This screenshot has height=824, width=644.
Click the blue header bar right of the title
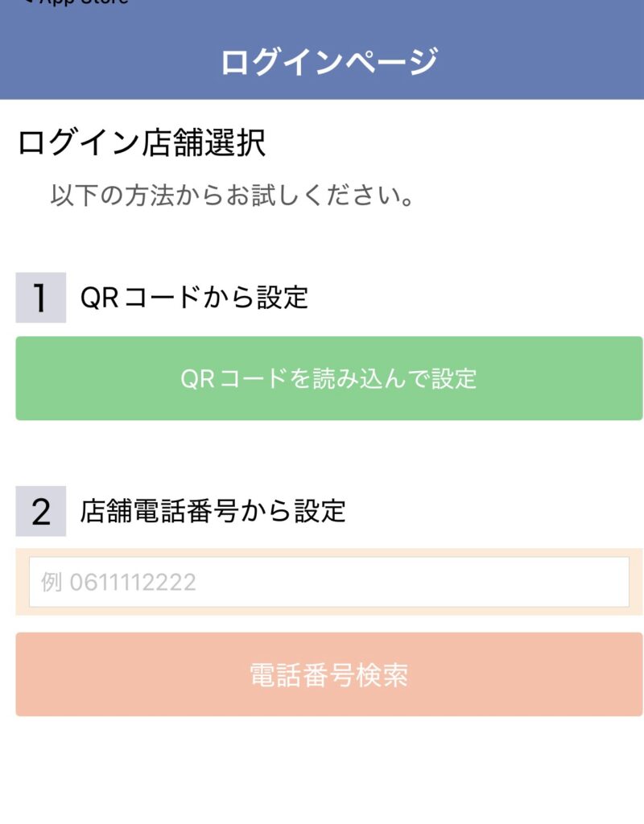point(547,62)
